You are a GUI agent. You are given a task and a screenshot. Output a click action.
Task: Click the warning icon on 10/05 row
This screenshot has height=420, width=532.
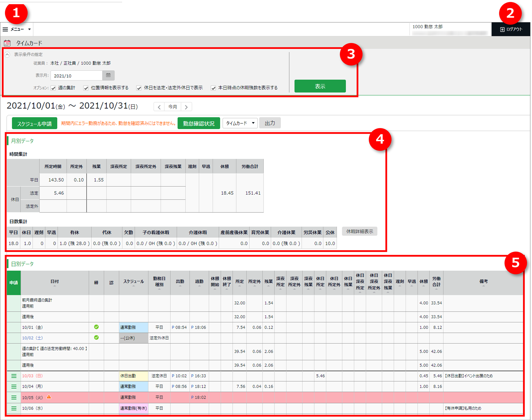point(49,397)
